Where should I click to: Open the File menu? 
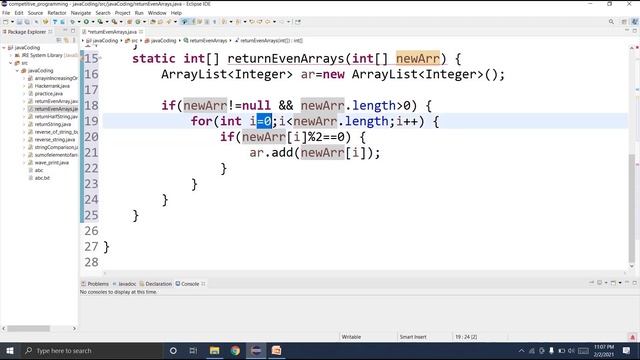pyautogui.click(x=6, y=13)
